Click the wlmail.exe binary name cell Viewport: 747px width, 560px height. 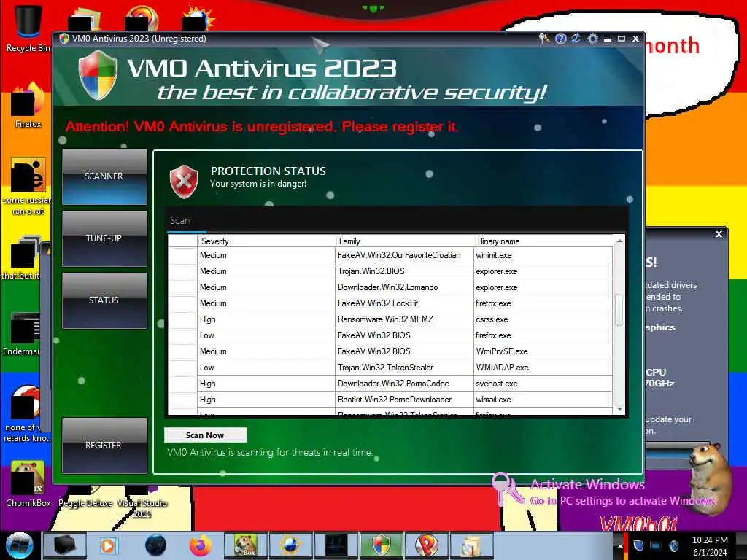[543, 400]
